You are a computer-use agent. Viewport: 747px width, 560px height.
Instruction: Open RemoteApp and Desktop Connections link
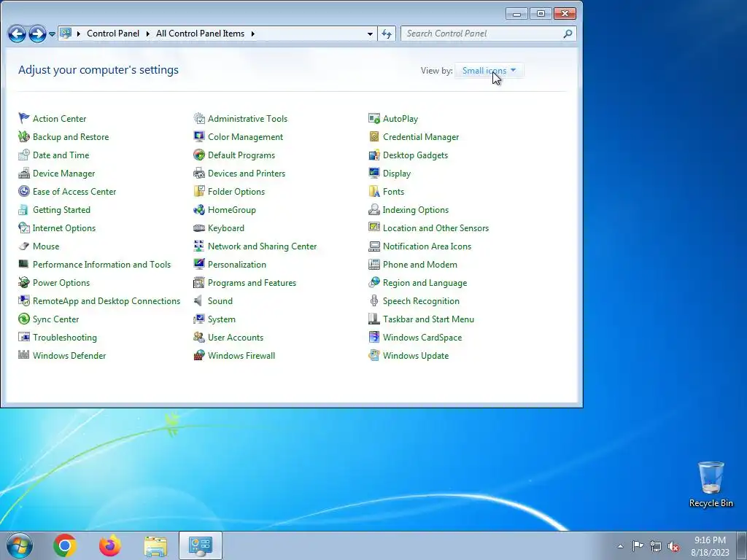(107, 301)
